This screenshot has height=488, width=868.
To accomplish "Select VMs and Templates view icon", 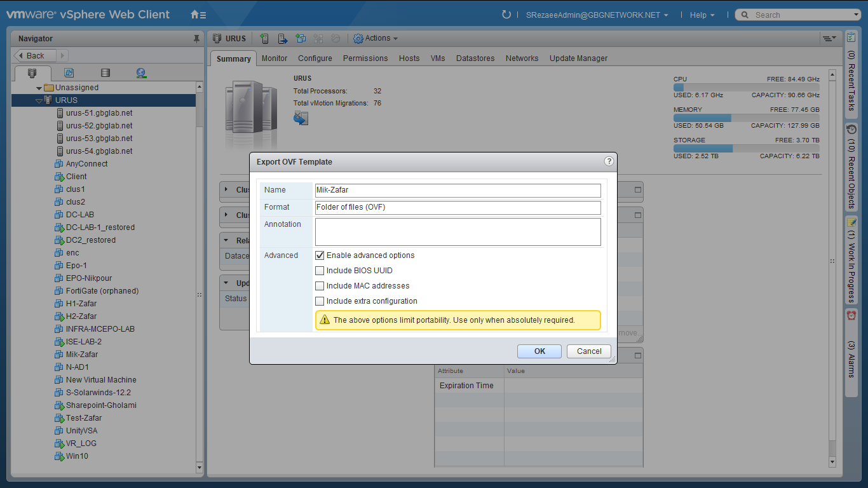I will [x=69, y=73].
